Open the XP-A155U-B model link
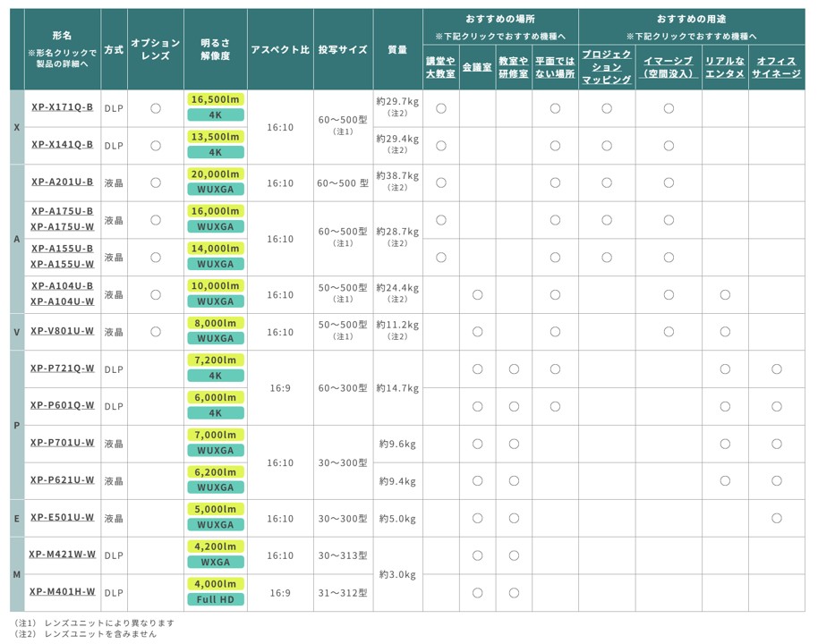The height and width of the screenshot is (644, 818). click(x=62, y=249)
